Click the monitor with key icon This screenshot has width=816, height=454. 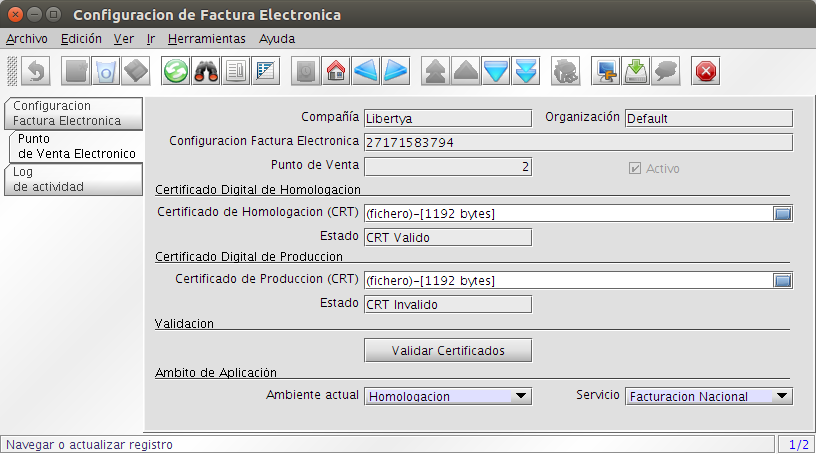(x=606, y=71)
